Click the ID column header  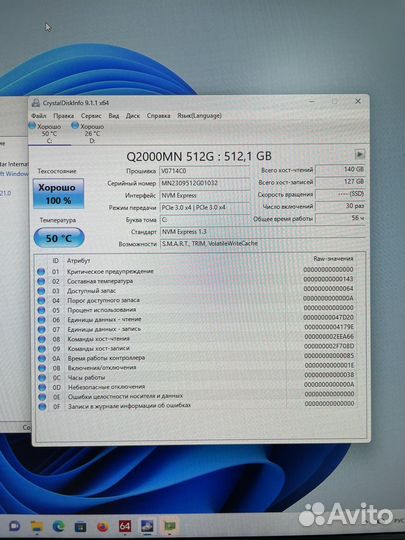[x=55, y=261]
